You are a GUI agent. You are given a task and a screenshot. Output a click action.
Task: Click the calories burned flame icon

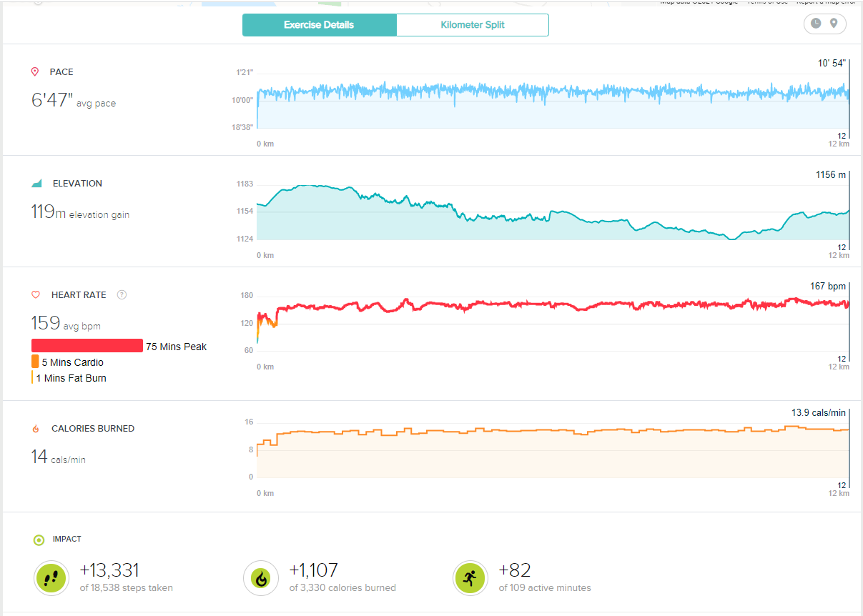36,429
